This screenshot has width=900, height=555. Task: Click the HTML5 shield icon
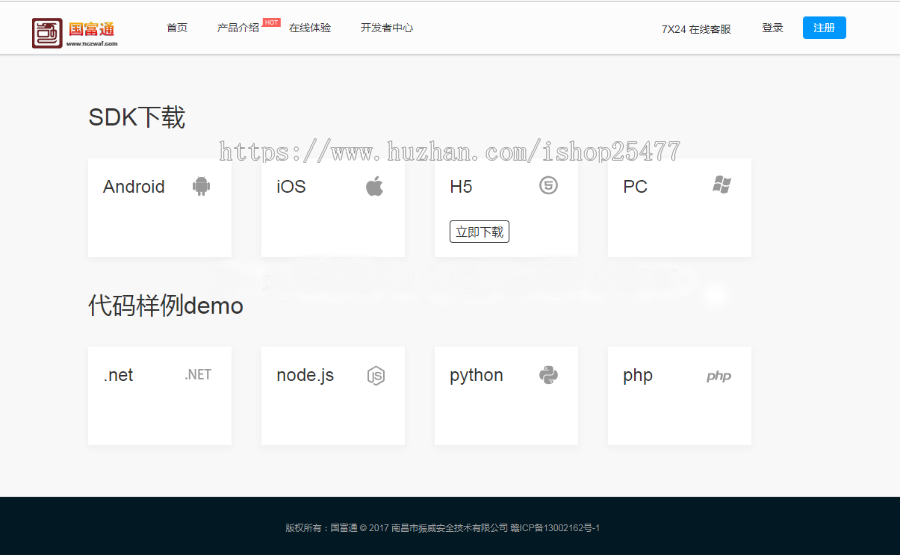548,185
